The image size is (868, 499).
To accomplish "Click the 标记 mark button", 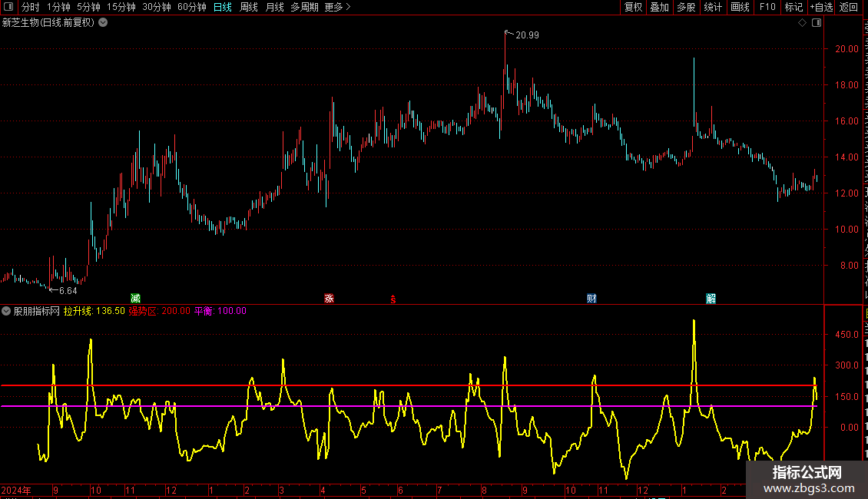I will click(x=793, y=7).
